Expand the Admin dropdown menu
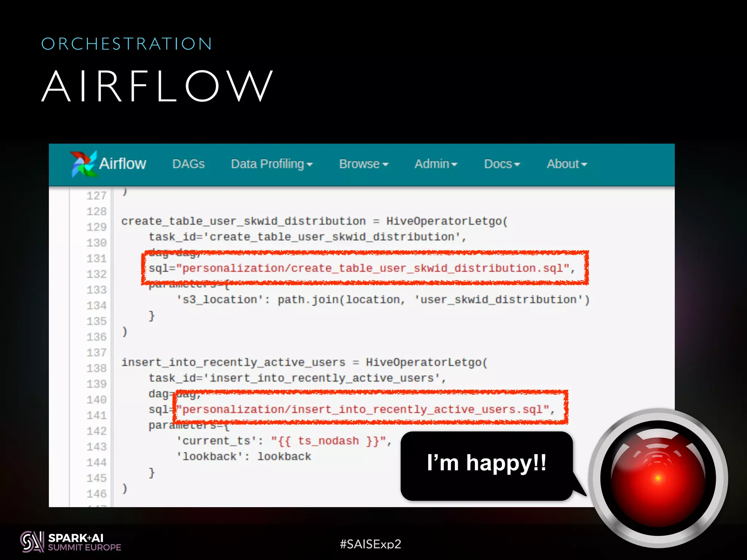 (x=436, y=164)
